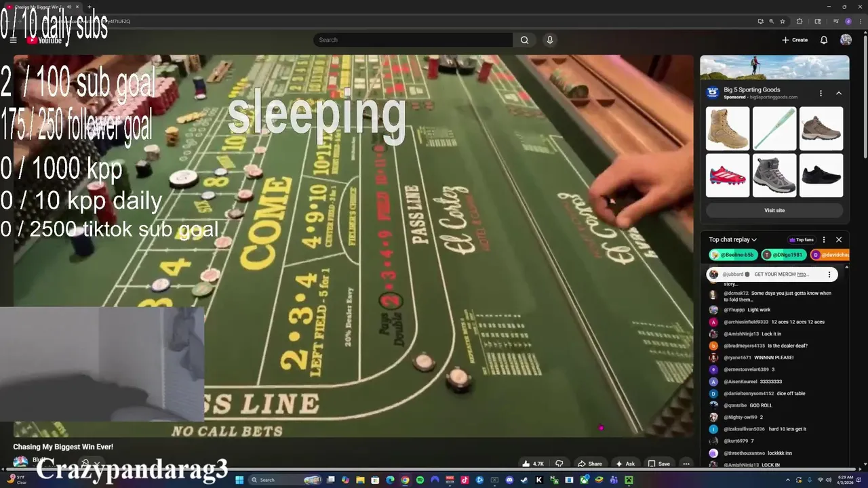Open File Explorer from taskbar
Viewport: 868px width, 488px height.
click(361, 480)
